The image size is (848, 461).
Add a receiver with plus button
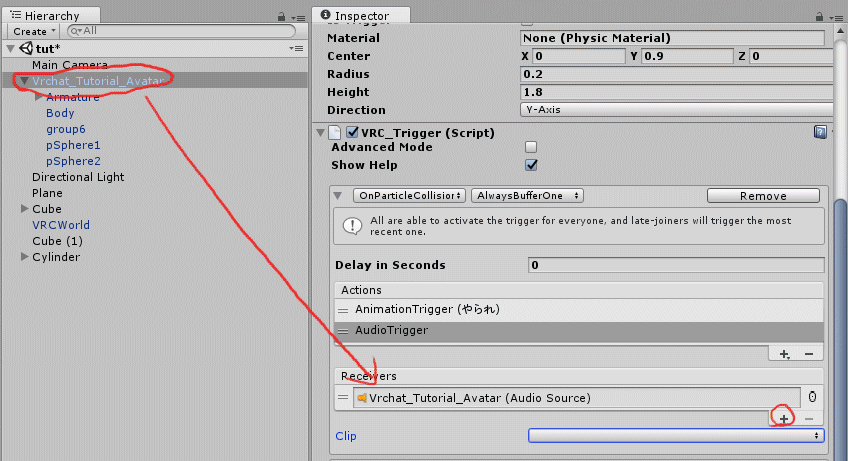tap(784, 419)
